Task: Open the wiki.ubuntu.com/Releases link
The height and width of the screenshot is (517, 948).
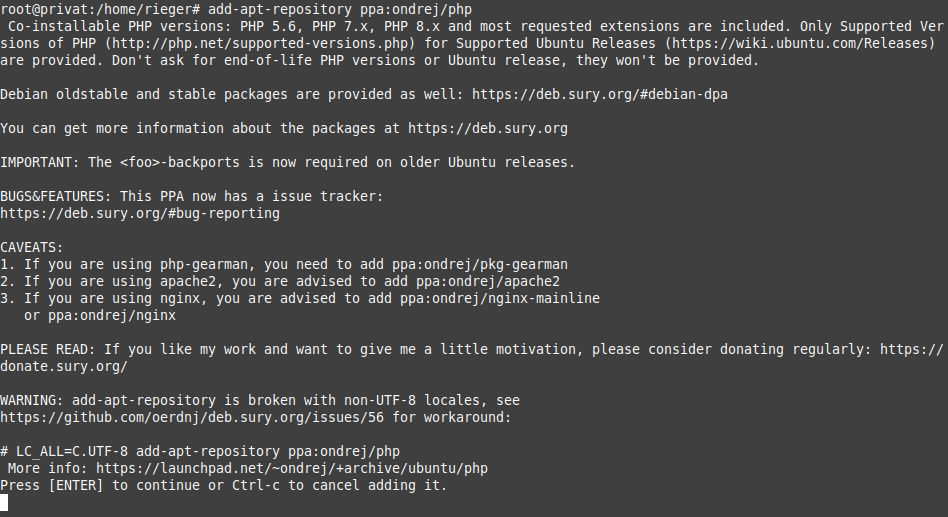Action: pos(800,44)
